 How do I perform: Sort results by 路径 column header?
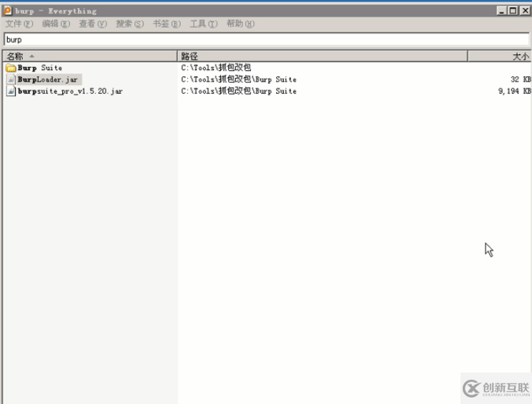point(322,56)
